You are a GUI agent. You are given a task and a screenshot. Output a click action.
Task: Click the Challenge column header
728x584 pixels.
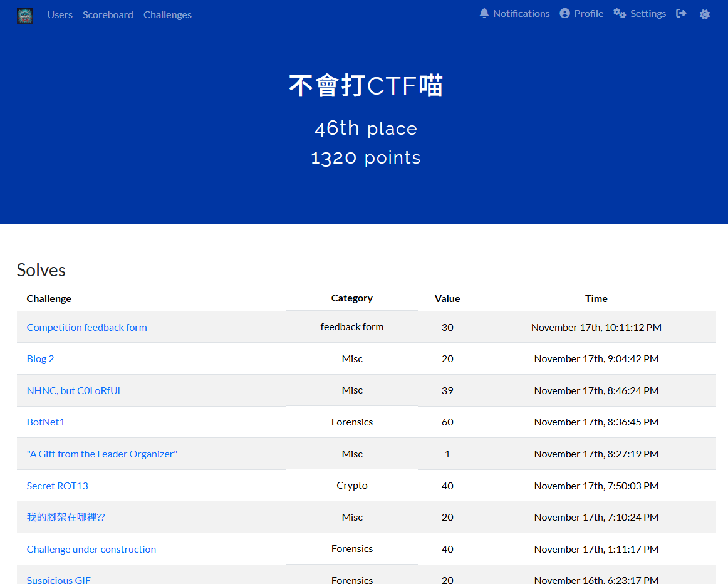(49, 298)
